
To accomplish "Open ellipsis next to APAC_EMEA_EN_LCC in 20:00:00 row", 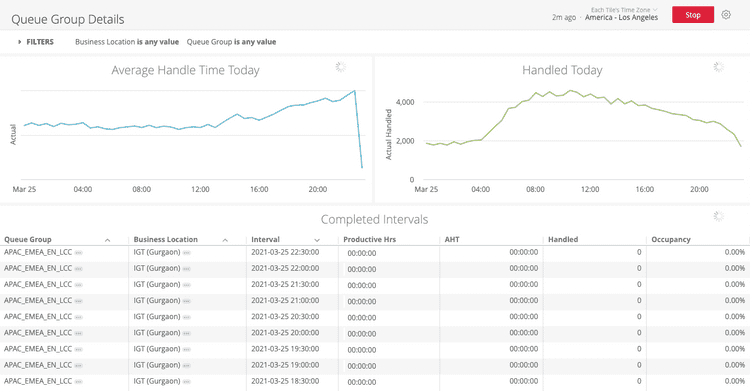I will (78, 334).
